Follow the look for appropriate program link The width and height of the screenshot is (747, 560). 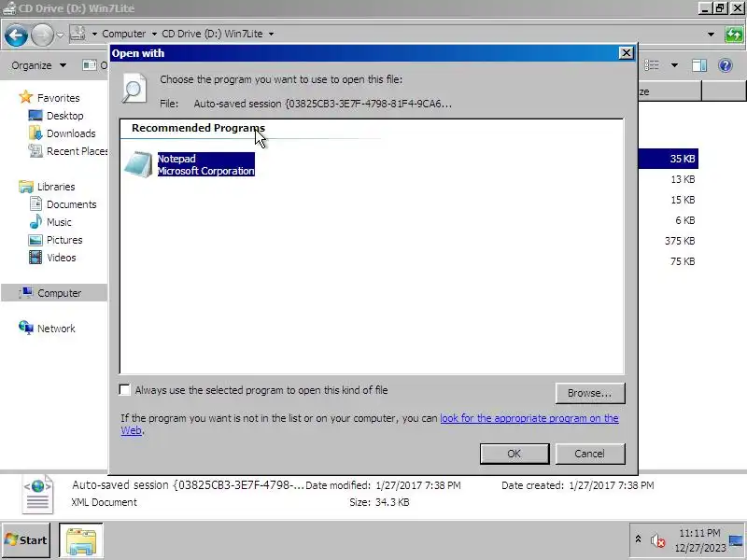pyautogui.click(x=529, y=418)
